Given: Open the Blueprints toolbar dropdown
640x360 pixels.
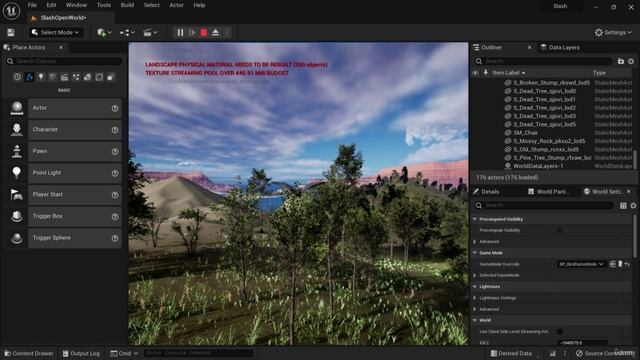Looking at the screenshot, I should tap(127, 32).
